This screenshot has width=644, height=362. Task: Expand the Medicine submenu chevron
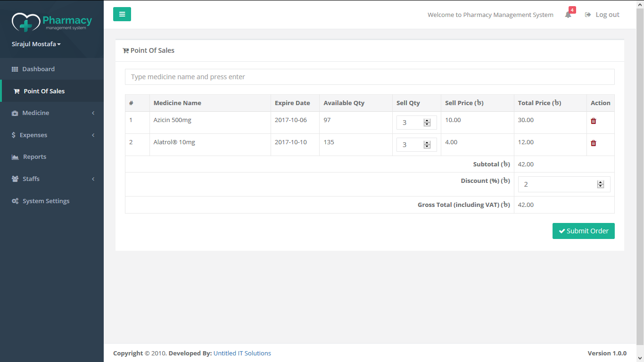(93, 113)
